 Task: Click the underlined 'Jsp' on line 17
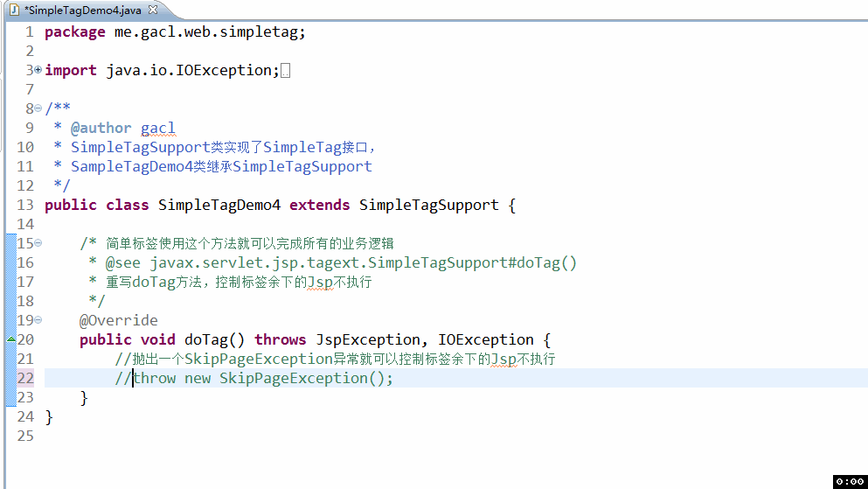pyautogui.click(x=320, y=282)
